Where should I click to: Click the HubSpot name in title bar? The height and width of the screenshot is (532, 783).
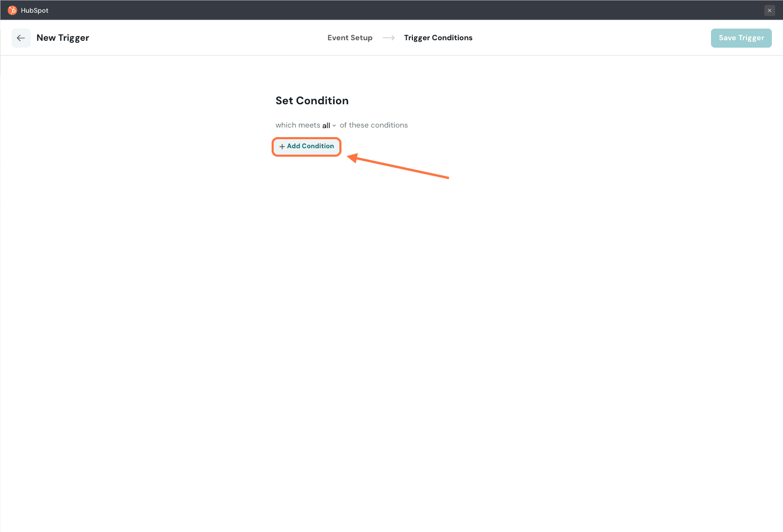click(x=35, y=11)
